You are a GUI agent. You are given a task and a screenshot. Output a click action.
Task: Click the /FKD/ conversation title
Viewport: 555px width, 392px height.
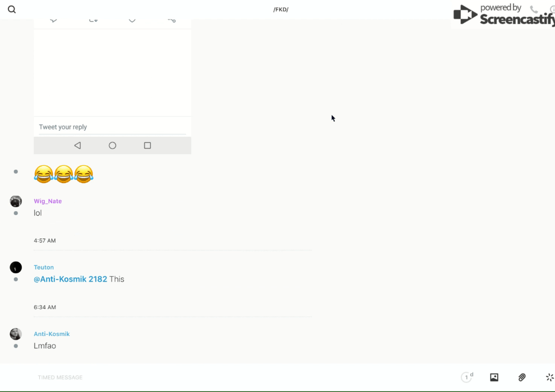click(281, 10)
